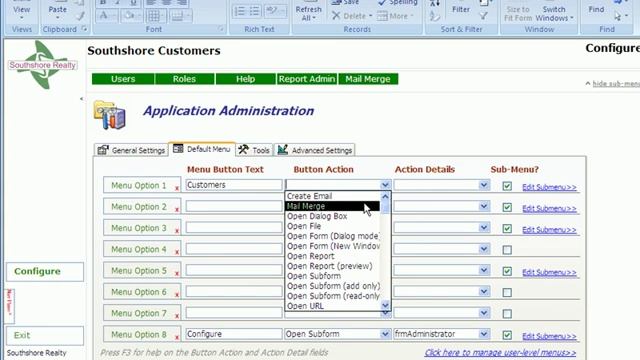Toggle Sub-Menu checkbox for Menu Option 1
Screen dimensions: 640x360
click(507, 186)
